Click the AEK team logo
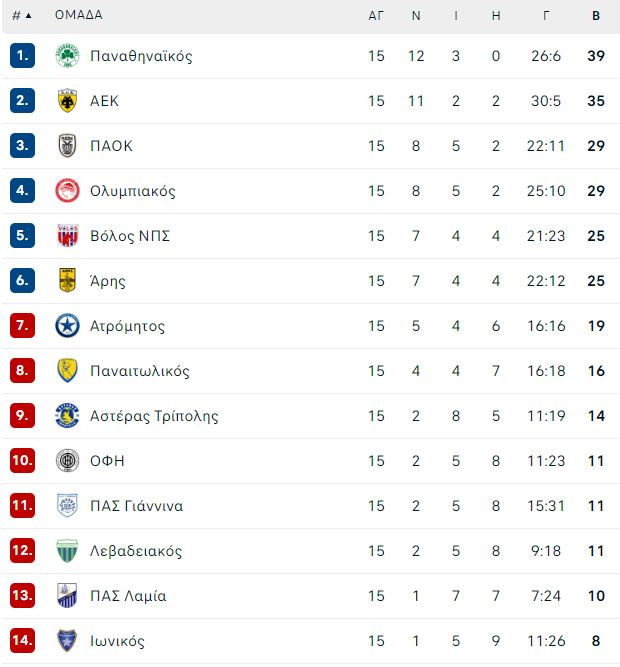The width and height of the screenshot is (620, 667). click(x=67, y=100)
